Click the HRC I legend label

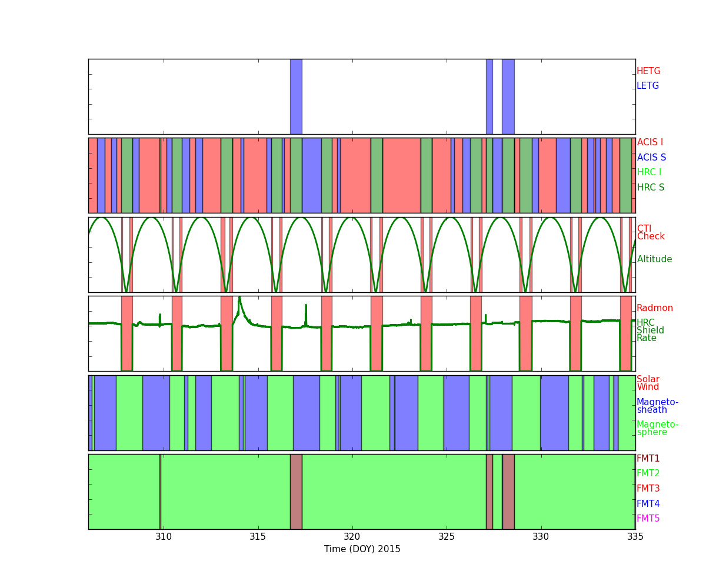pos(649,172)
